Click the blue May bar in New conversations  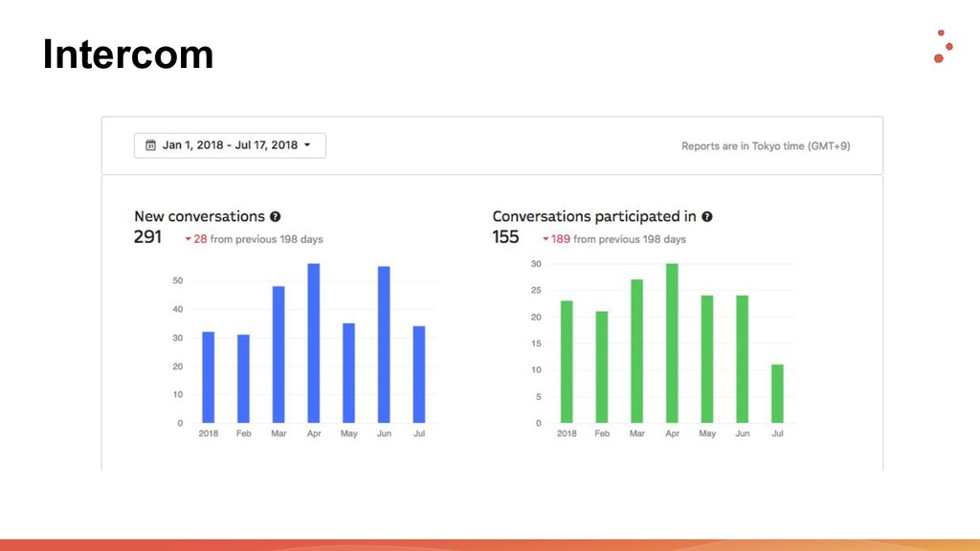pos(348,373)
